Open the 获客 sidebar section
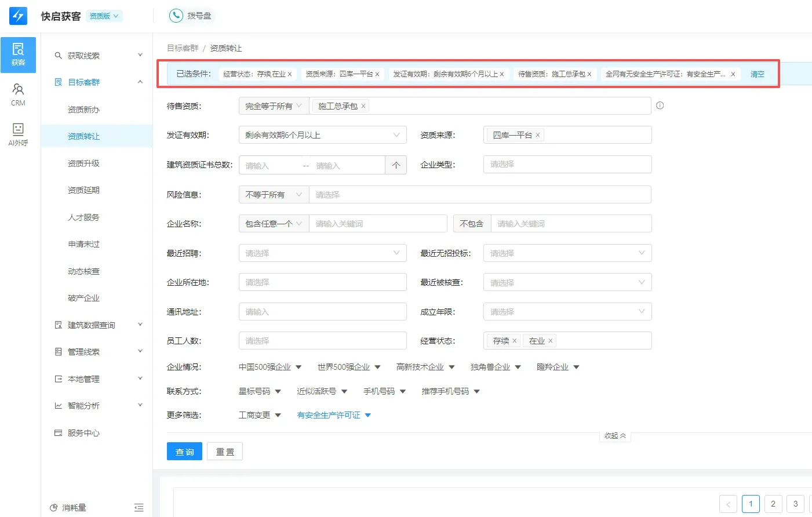This screenshot has width=812, height=517. [x=18, y=54]
